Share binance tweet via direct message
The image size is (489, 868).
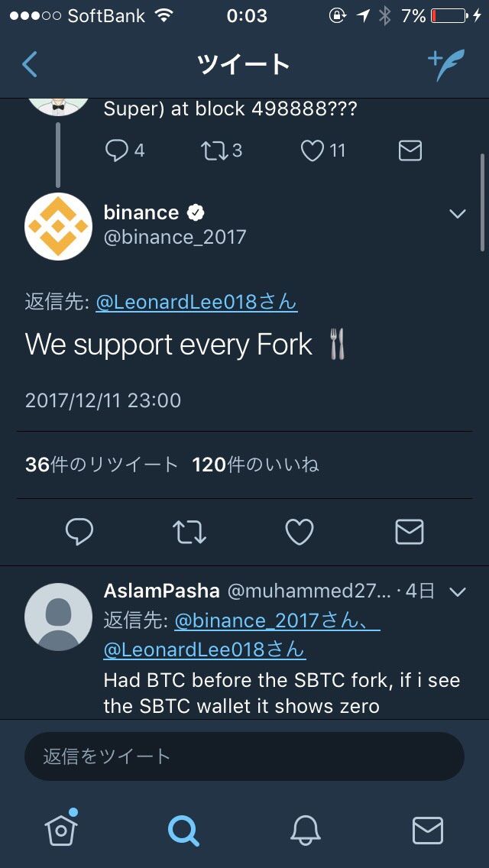coord(410,532)
